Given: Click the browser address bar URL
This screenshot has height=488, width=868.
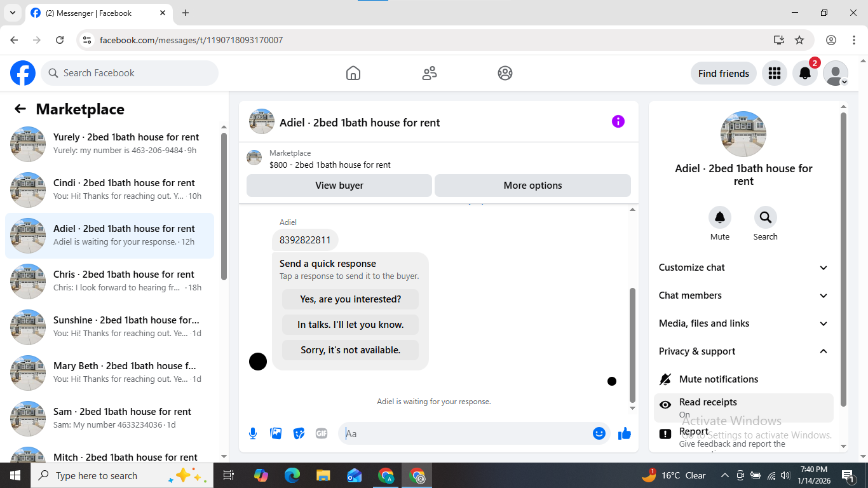Looking at the screenshot, I should [191, 40].
